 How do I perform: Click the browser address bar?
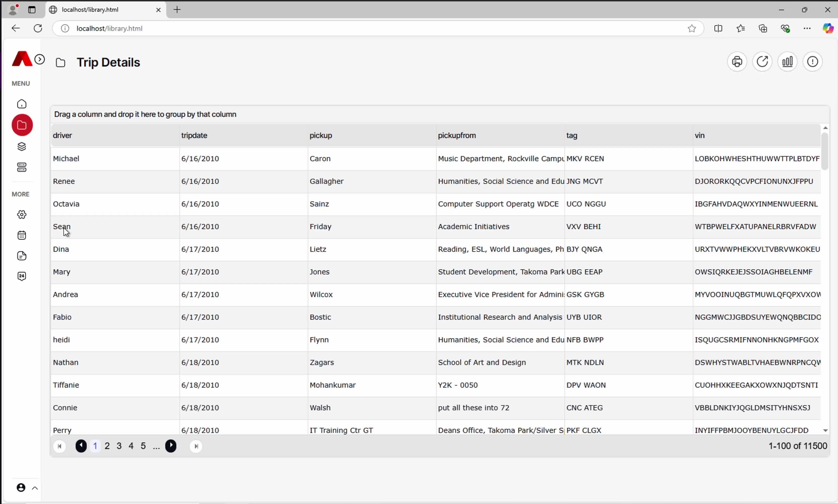coord(374,28)
